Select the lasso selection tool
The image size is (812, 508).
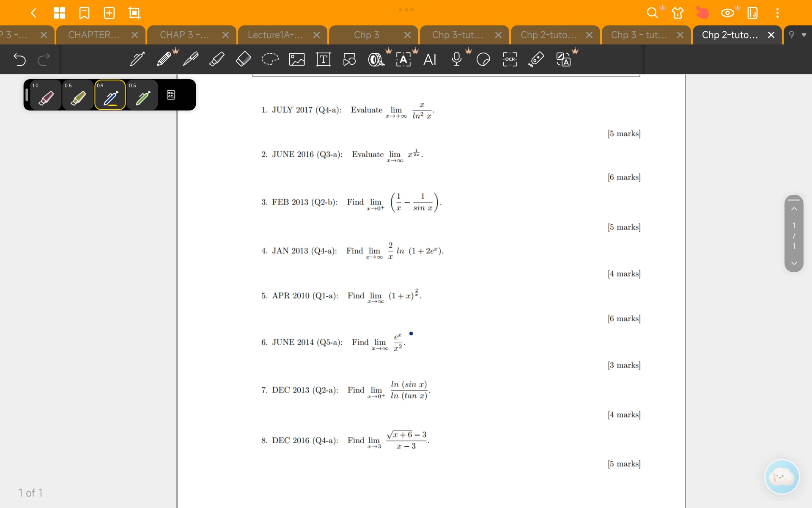pyautogui.click(x=270, y=59)
